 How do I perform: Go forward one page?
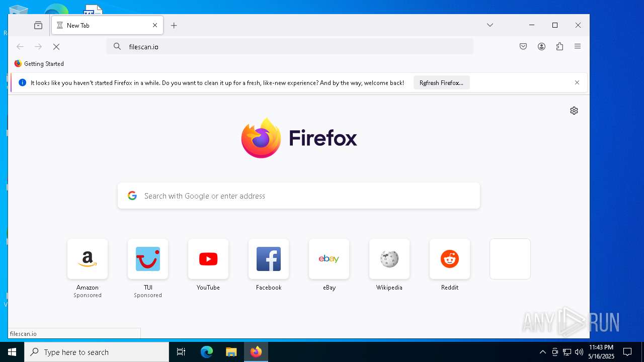(x=38, y=46)
